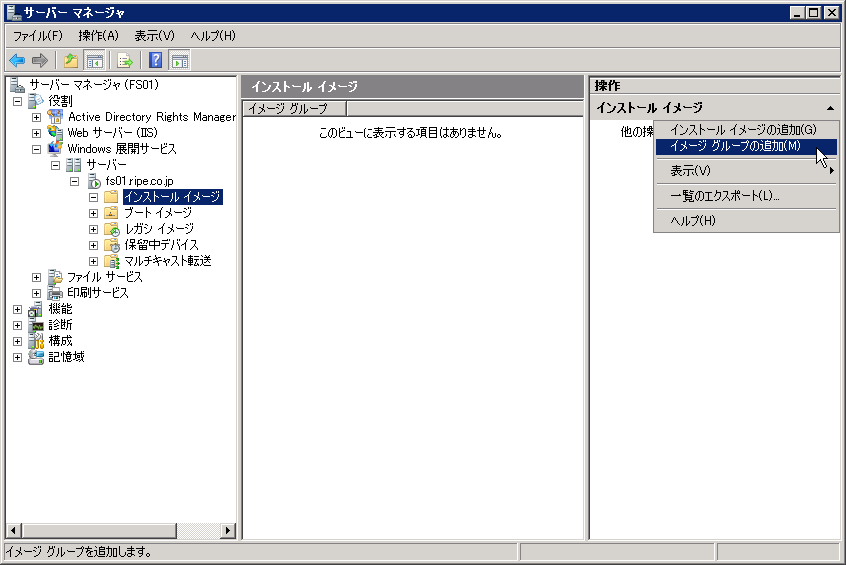
Task: Click the Server Manager (FS01) root icon
Action: click(17, 85)
